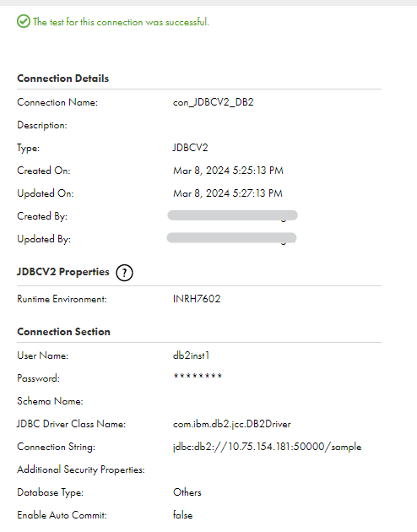Click the successful connection test message
417x532 pixels.
pos(121,22)
